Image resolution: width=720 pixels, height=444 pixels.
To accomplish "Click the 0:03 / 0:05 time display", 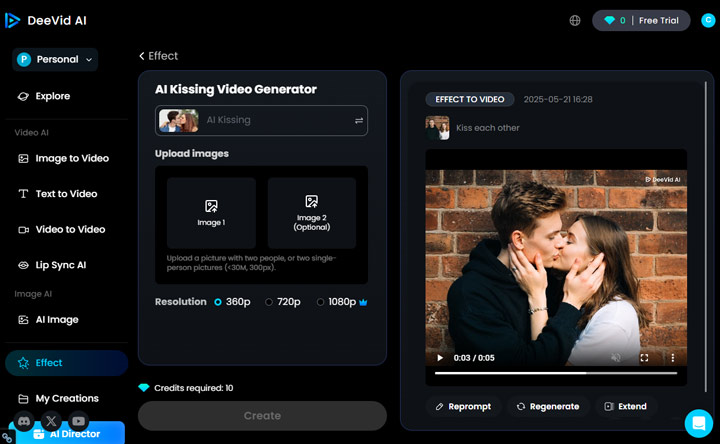I will (474, 358).
